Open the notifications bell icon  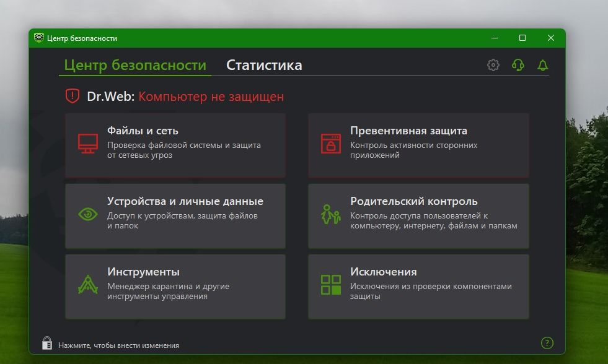point(543,64)
